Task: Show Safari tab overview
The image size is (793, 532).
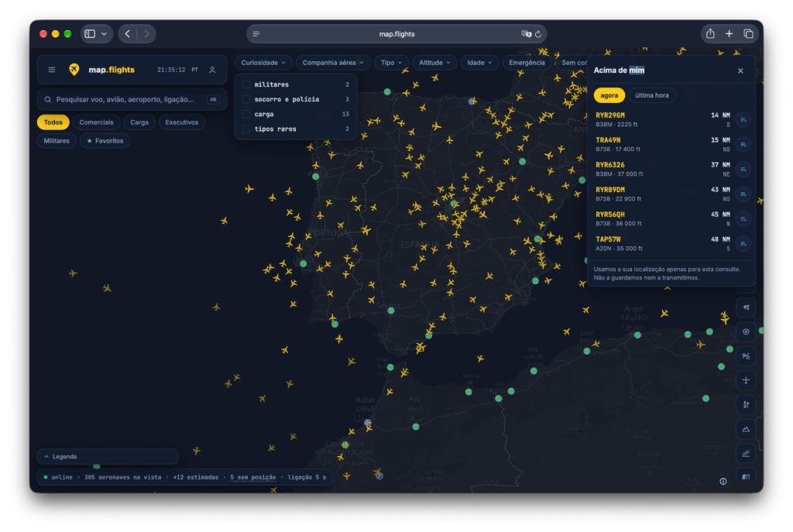Action: click(x=748, y=33)
